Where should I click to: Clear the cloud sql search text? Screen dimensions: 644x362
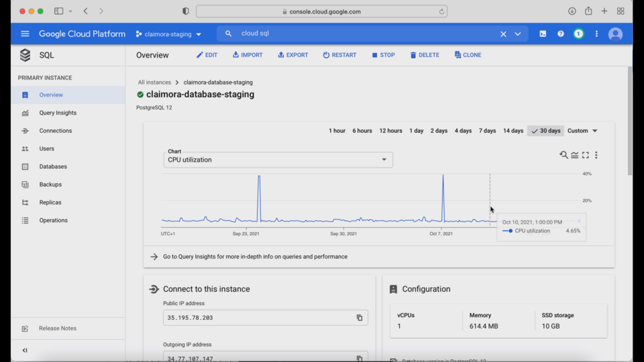(503, 34)
